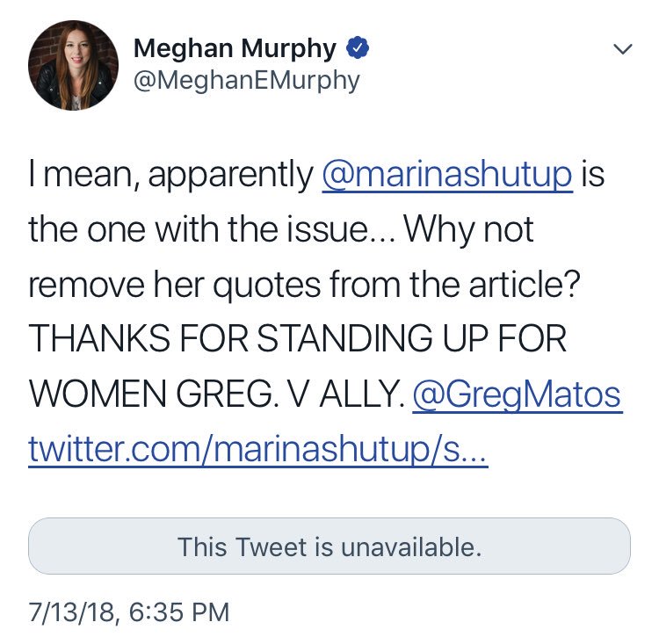This screenshot has height=644, width=659.
Task: Open the @marinashutup mention
Action: pyautogui.click(x=448, y=177)
